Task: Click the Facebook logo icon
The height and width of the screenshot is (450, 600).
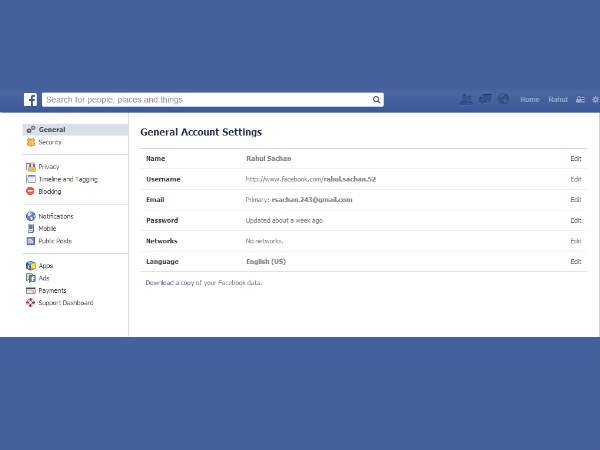Action: click(30, 99)
